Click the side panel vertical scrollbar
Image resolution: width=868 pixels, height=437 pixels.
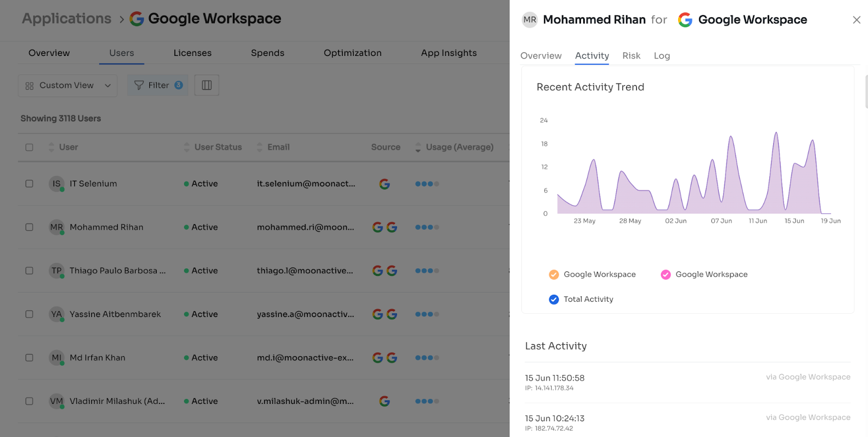866,92
